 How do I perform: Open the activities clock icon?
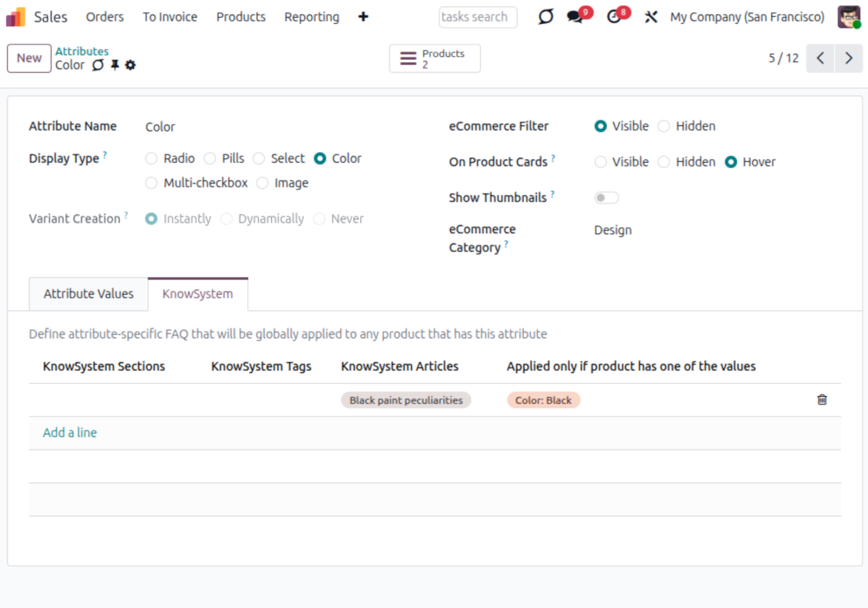tap(614, 17)
